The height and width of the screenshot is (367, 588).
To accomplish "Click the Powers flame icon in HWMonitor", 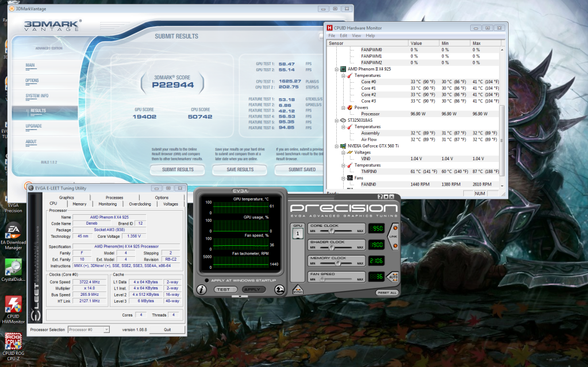I will pyautogui.click(x=349, y=107).
